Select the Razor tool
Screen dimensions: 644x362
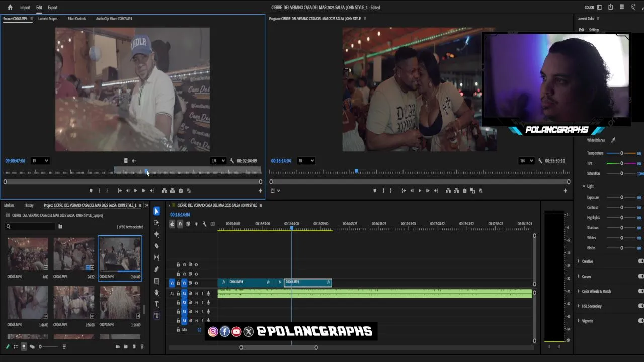156,246
